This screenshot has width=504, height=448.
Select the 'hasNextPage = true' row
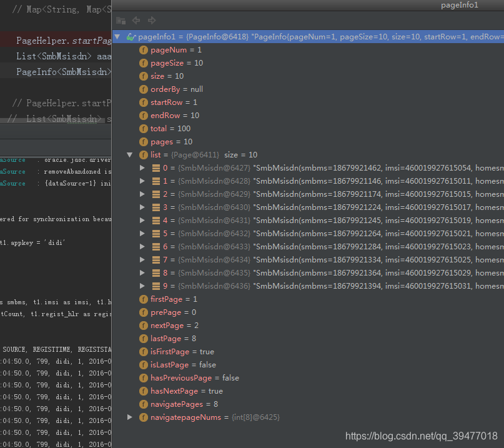308,391
